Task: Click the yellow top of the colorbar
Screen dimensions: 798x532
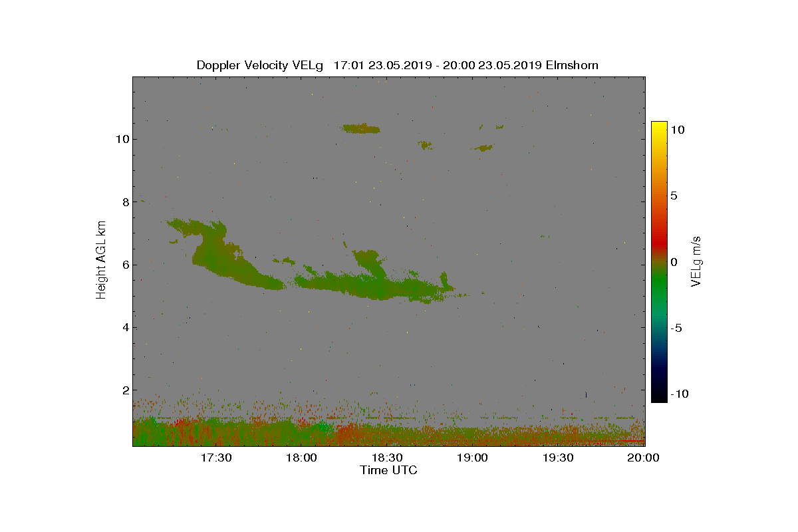Action: 659,126
